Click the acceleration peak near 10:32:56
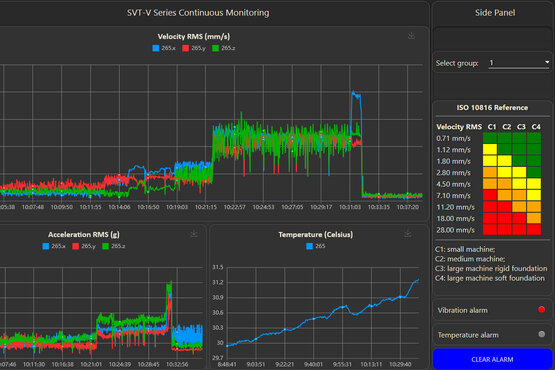The height and width of the screenshot is (370, 555). pos(169,287)
